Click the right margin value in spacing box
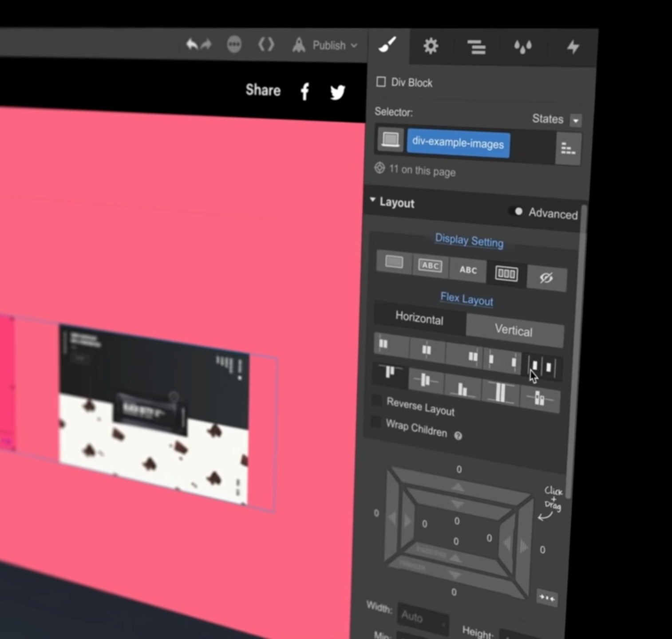672x639 pixels. click(542, 550)
